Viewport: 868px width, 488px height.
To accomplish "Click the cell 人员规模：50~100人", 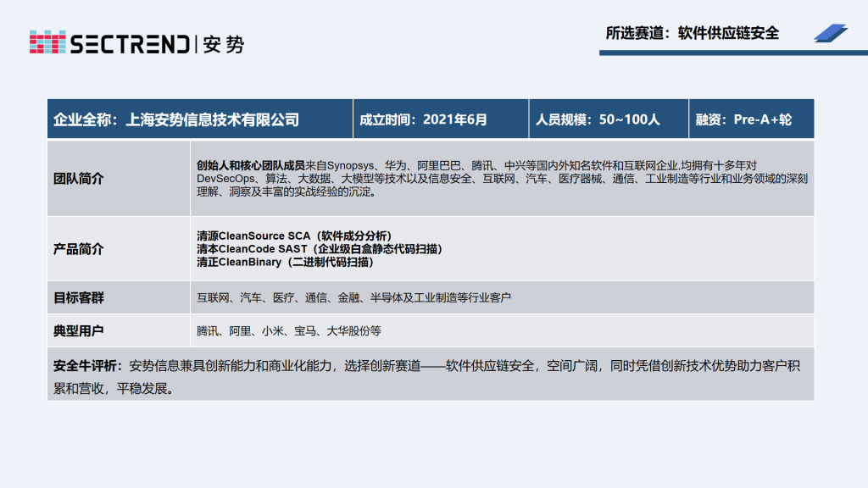I will coord(609,119).
